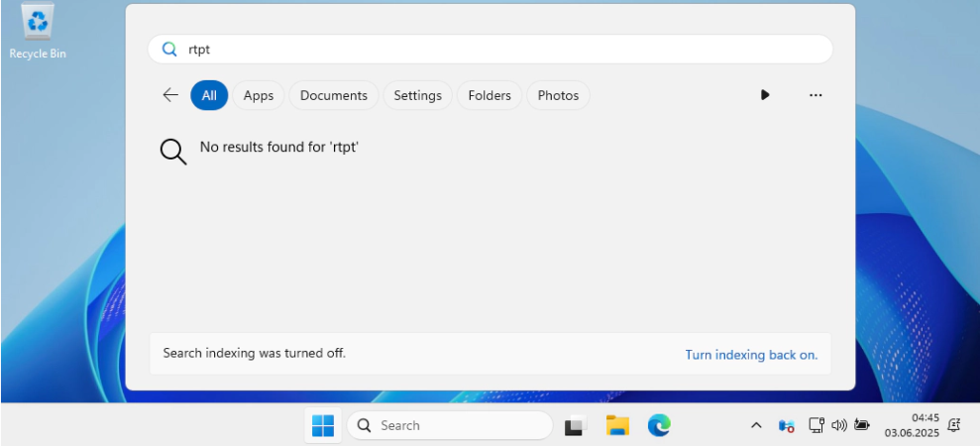Select the All filter tab
This screenshot has width=980, height=446.
click(209, 95)
